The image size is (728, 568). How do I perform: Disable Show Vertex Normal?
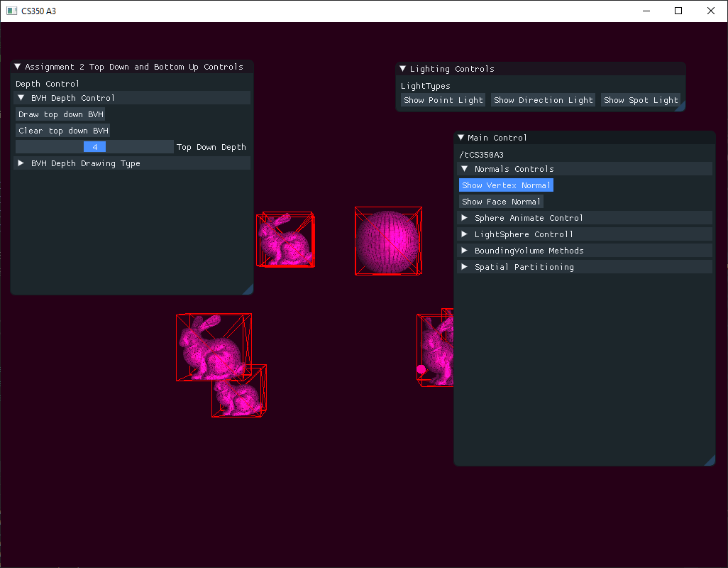506,185
